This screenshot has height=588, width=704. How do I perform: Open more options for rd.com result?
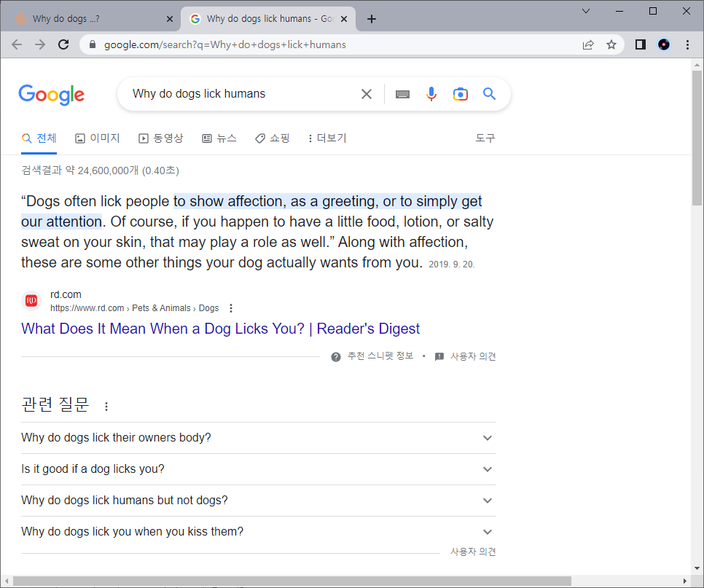click(231, 308)
